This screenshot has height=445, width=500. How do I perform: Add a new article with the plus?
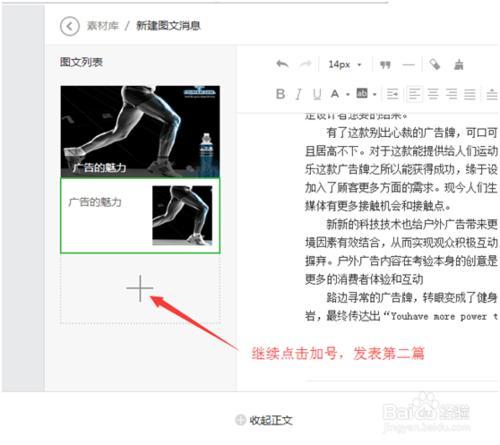click(x=140, y=288)
